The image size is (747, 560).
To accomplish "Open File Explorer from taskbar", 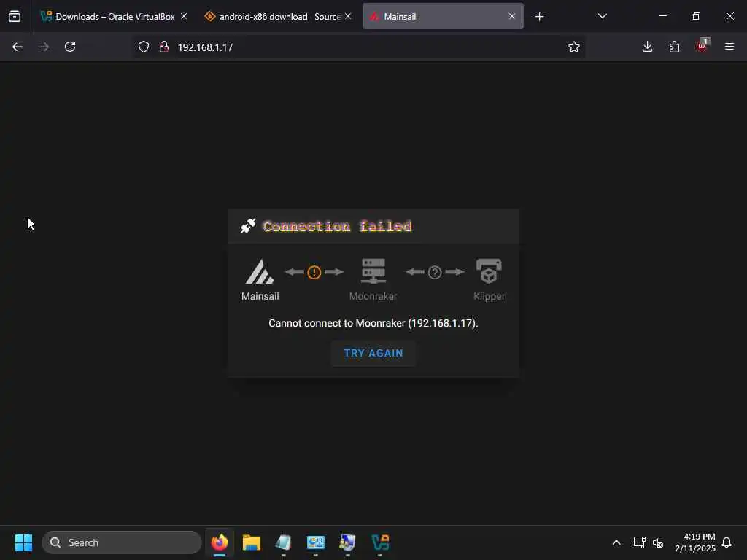I will click(252, 542).
